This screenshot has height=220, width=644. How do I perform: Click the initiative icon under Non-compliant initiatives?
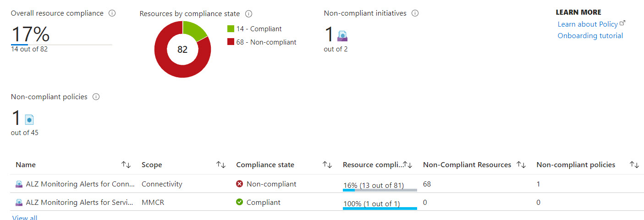[x=342, y=36]
